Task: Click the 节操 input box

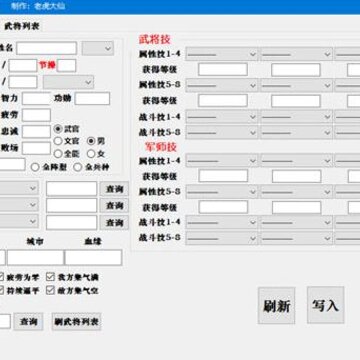Action: (66, 66)
